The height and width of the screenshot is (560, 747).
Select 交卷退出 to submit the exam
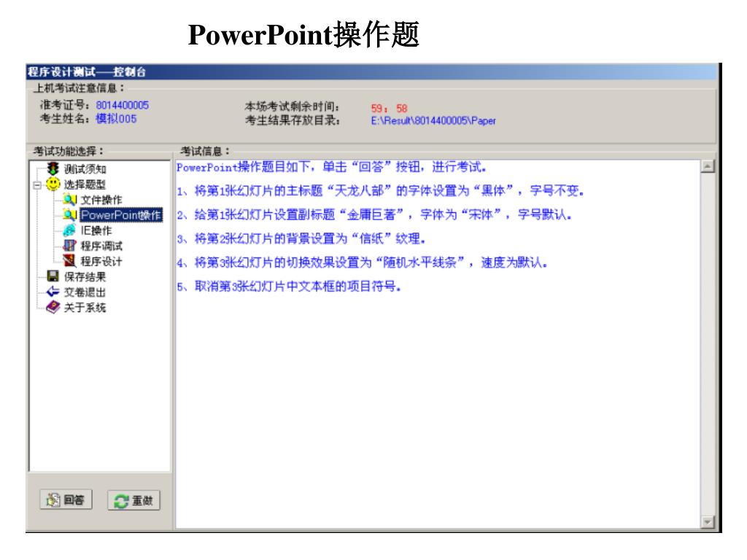(x=85, y=292)
